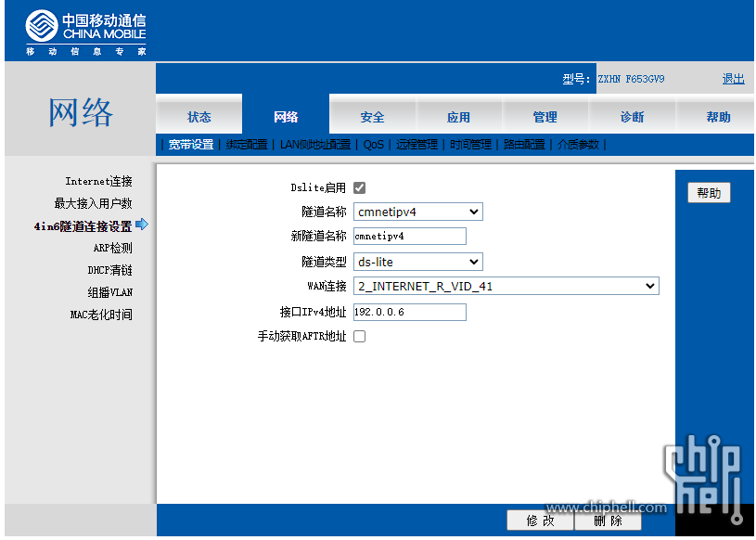Screen dimensions: 756x540
Task: Click the 网络 page heading
Action: pyautogui.click(x=81, y=112)
